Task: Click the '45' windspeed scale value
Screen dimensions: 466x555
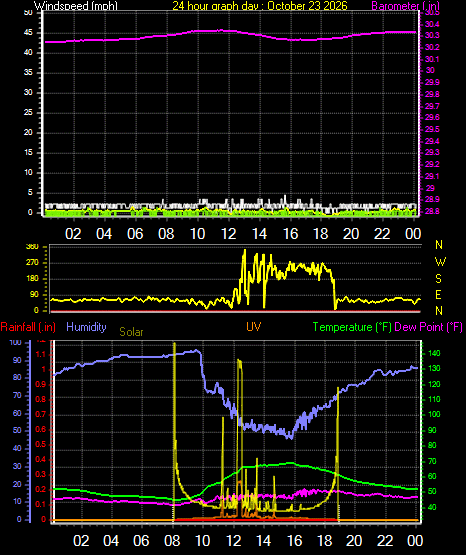Action: coord(28,33)
